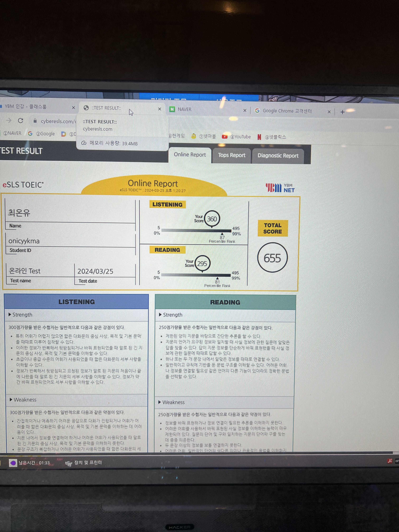The width and height of the screenshot is (399, 532).
Task: Click the yellow READING label
Action: tap(167, 250)
